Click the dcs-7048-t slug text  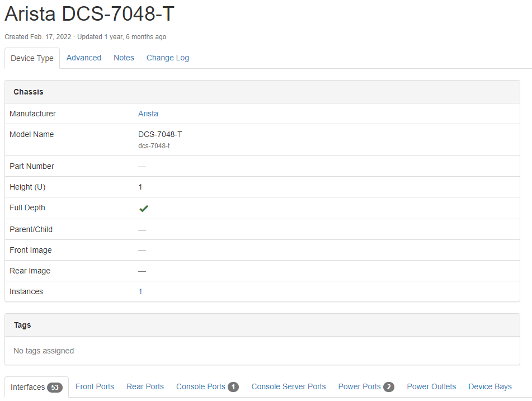tap(154, 146)
